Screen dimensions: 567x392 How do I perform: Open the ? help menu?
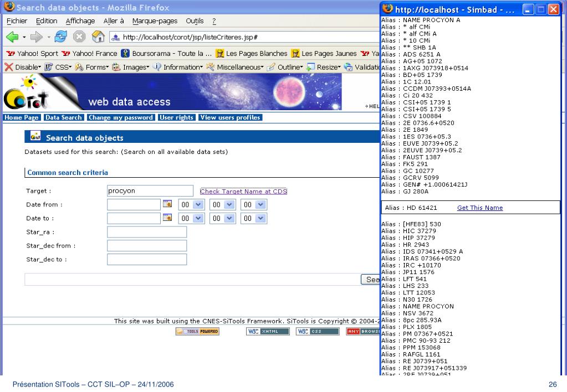tap(214, 21)
